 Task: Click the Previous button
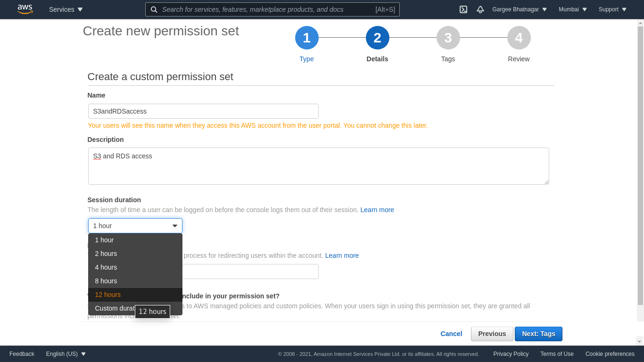coord(492,334)
